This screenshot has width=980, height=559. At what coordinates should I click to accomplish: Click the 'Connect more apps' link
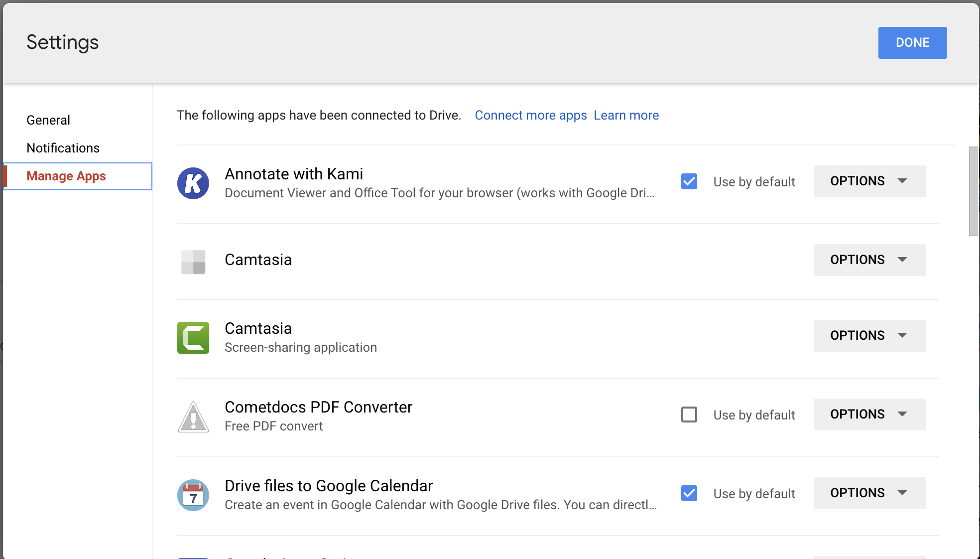click(530, 115)
